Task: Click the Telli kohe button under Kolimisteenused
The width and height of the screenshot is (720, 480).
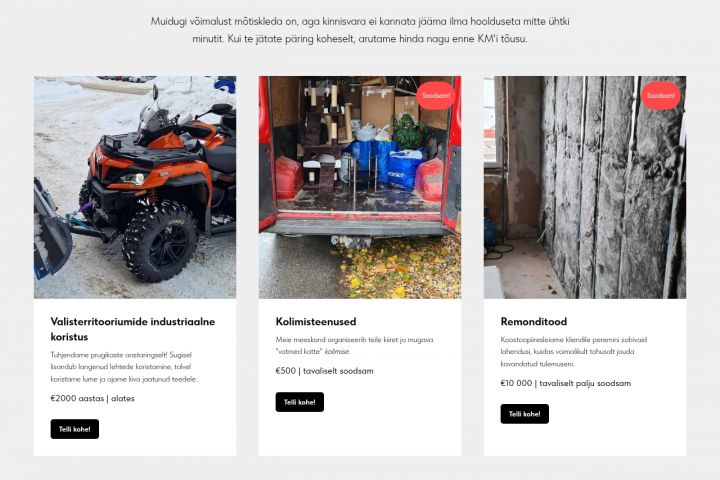Action: tap(299, 402)
